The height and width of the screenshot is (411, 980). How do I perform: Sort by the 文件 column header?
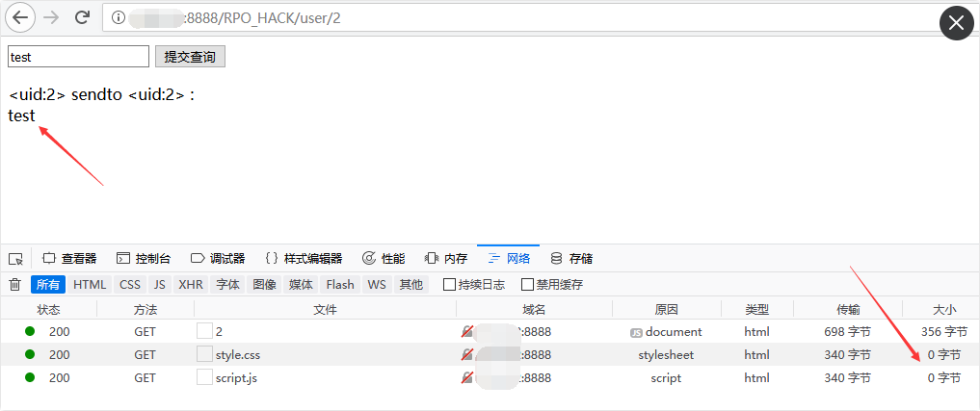coord(325,309)
